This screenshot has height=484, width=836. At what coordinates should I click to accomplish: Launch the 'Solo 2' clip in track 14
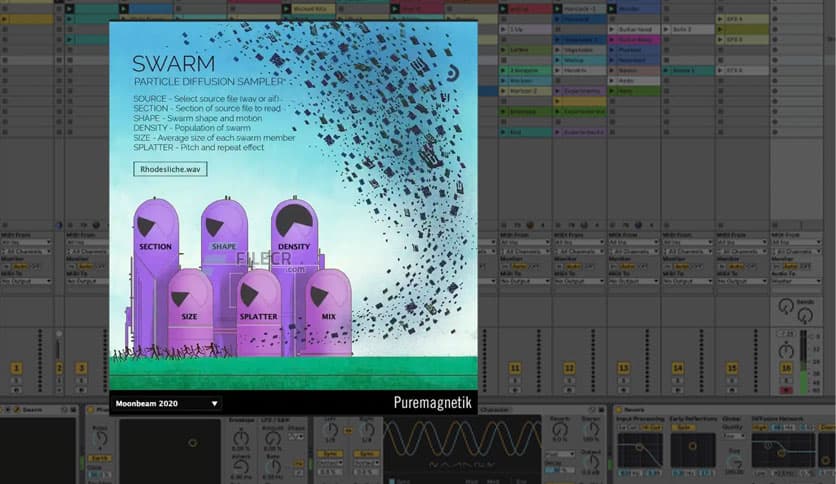pyautogui.click(x=688, y=29)
